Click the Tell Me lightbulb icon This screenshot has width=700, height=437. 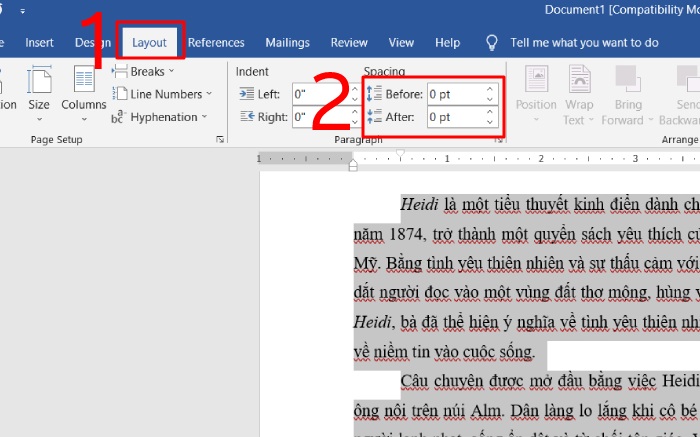point(492,43)
